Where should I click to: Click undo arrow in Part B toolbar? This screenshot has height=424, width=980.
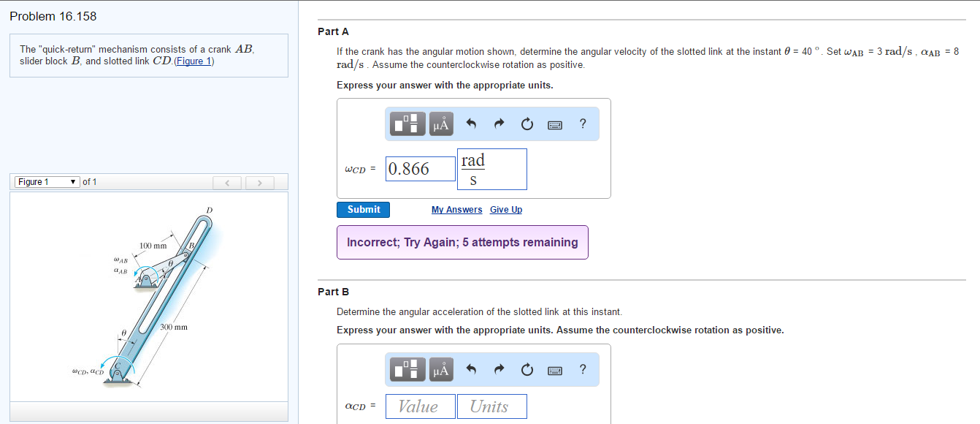pyautogui.click(x=471, y=370)
